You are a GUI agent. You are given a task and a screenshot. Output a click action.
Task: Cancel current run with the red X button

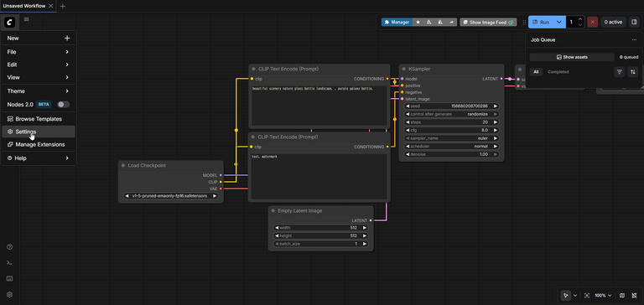pos(592,22)
